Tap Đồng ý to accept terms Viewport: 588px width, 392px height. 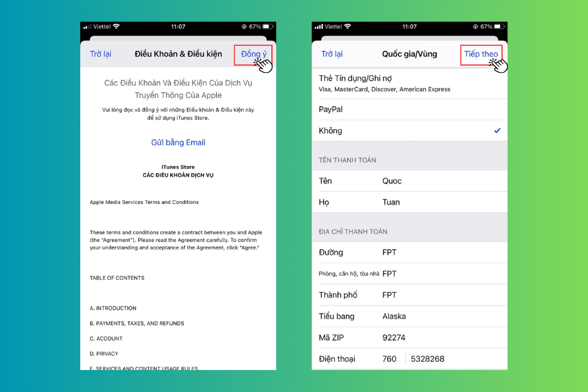[x=254, y=54]
